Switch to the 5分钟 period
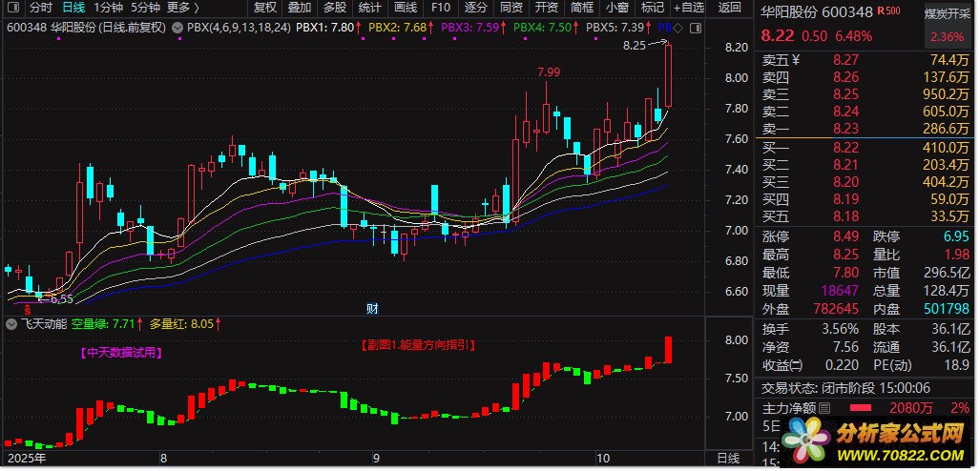 tap(146, 9)
